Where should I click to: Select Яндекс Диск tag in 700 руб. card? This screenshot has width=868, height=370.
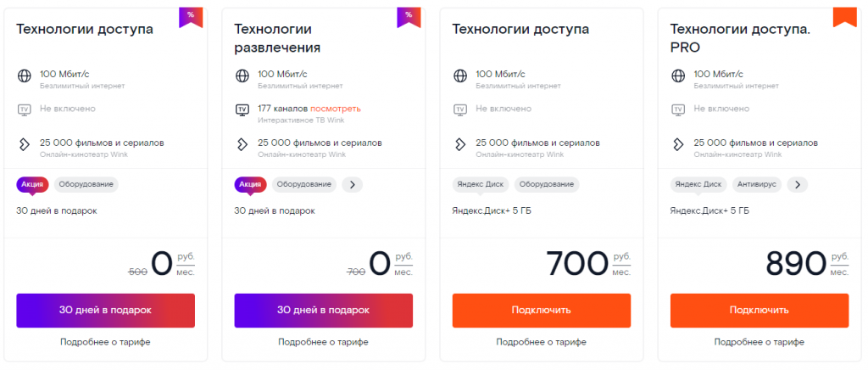tap(480, 183)
